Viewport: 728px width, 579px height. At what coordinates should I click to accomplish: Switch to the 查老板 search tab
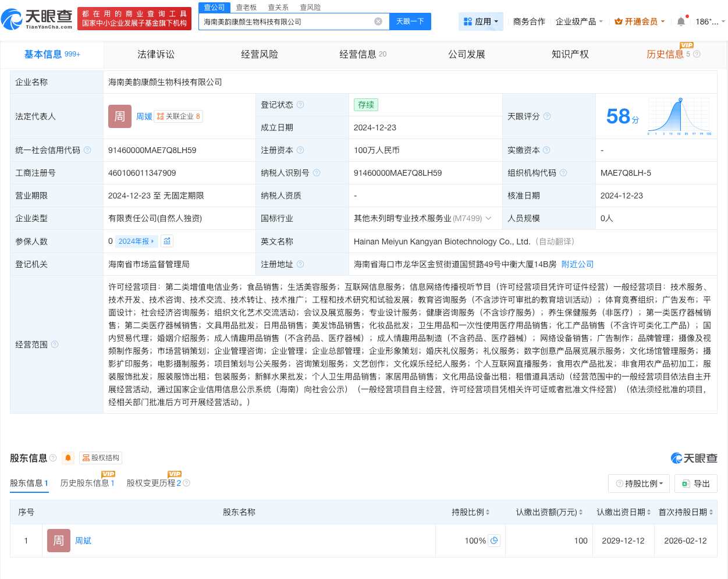[x=246, y=7]
